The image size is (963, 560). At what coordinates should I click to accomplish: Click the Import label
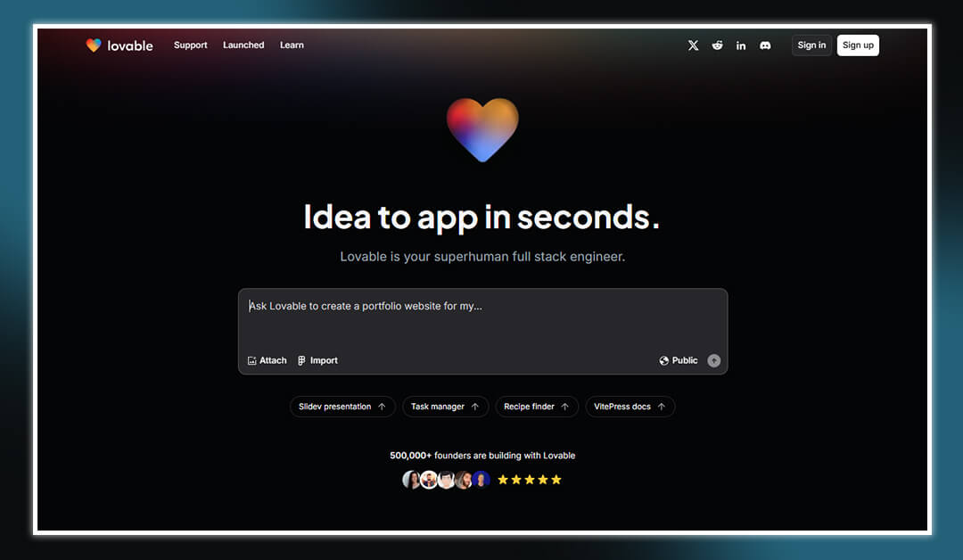point(324,360)
